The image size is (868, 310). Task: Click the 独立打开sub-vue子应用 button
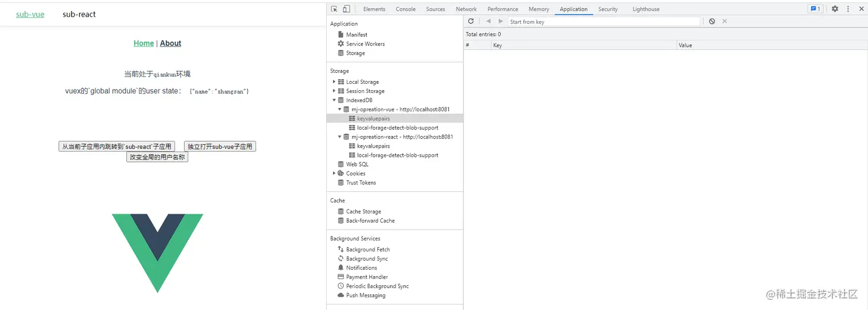[220, 146]
